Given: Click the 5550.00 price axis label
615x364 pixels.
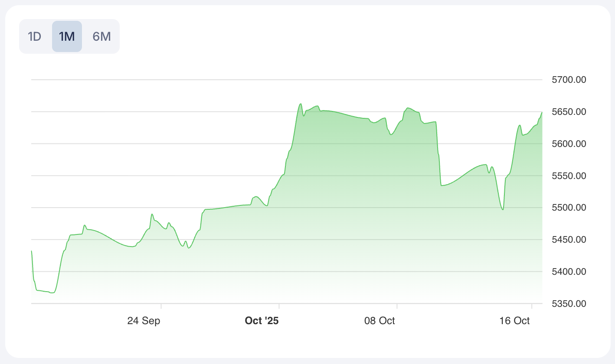Looking at the screenshot, I should 568,176.
